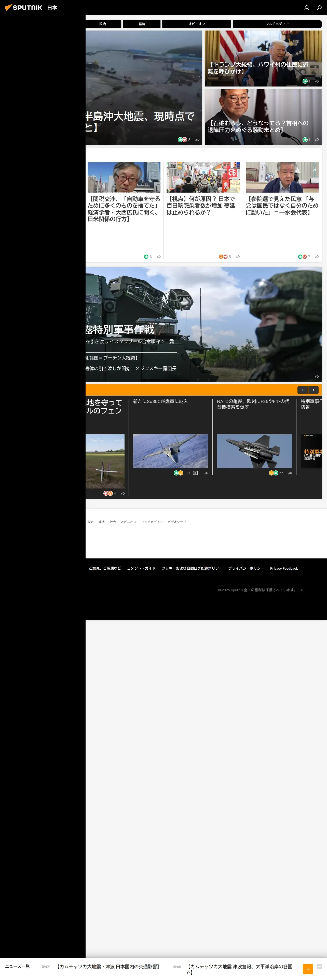Open reactions on upper house election article
This screenshot has height=980, width=327.
tap(304, 256)
